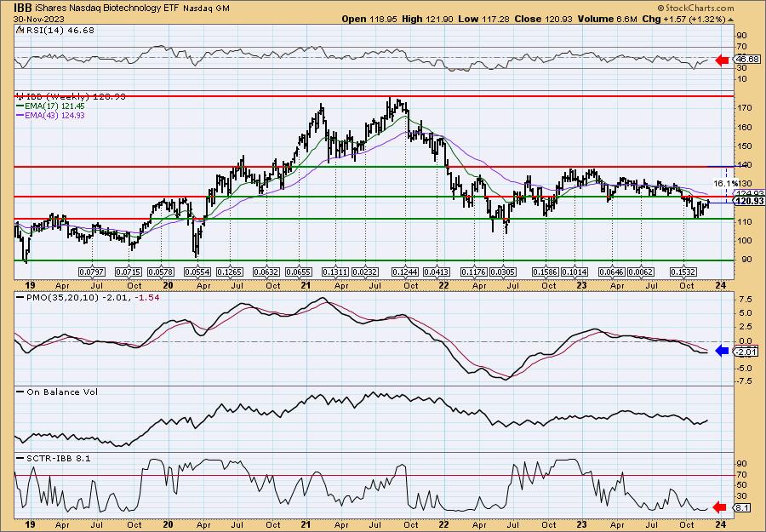Select the Close 120.93 header value
766x532 pixels.
click(543, 19)
